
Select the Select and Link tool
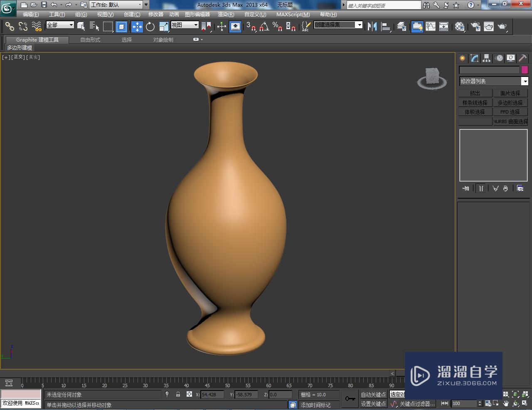[9, 27]
